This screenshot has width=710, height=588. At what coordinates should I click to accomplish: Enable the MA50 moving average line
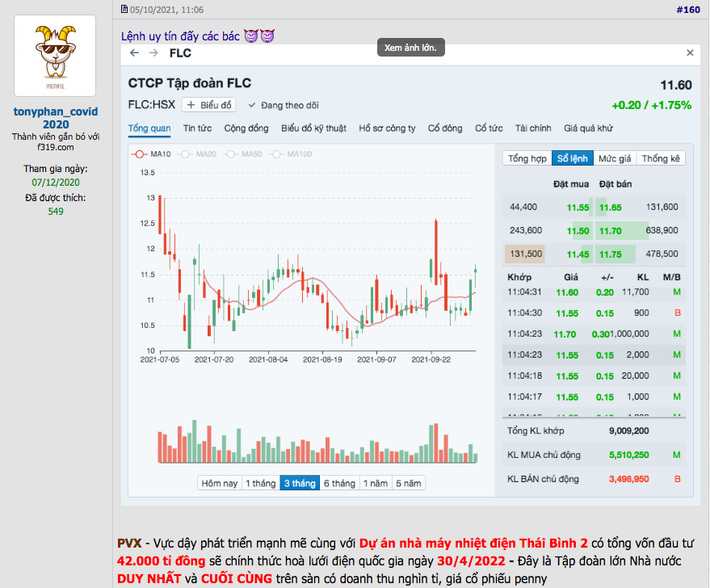point(242,154)
